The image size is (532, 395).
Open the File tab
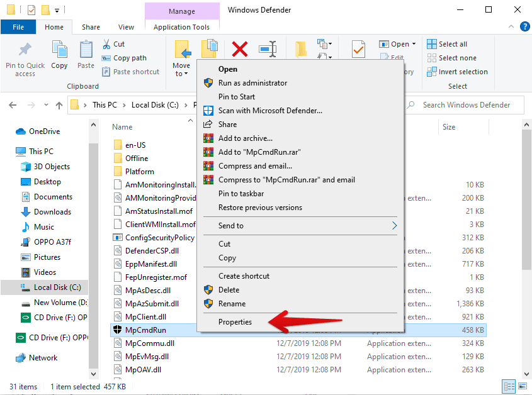coord(18,27)
